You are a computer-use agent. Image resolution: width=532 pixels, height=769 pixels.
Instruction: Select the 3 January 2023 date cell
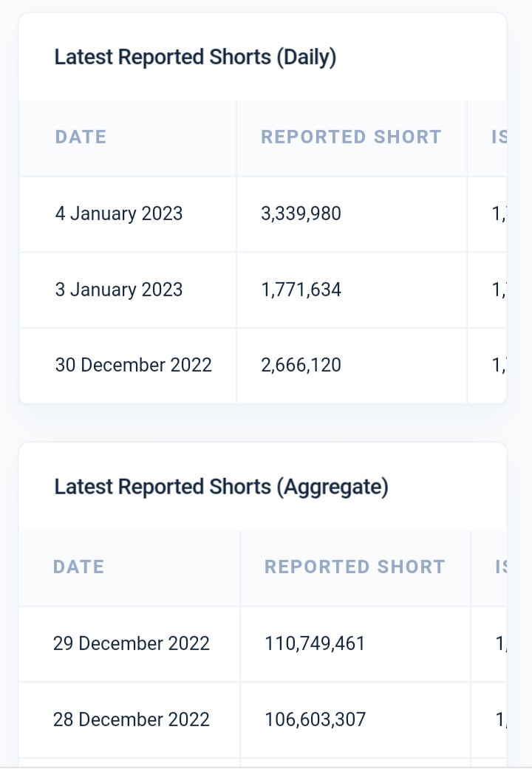tap(119, 290)
